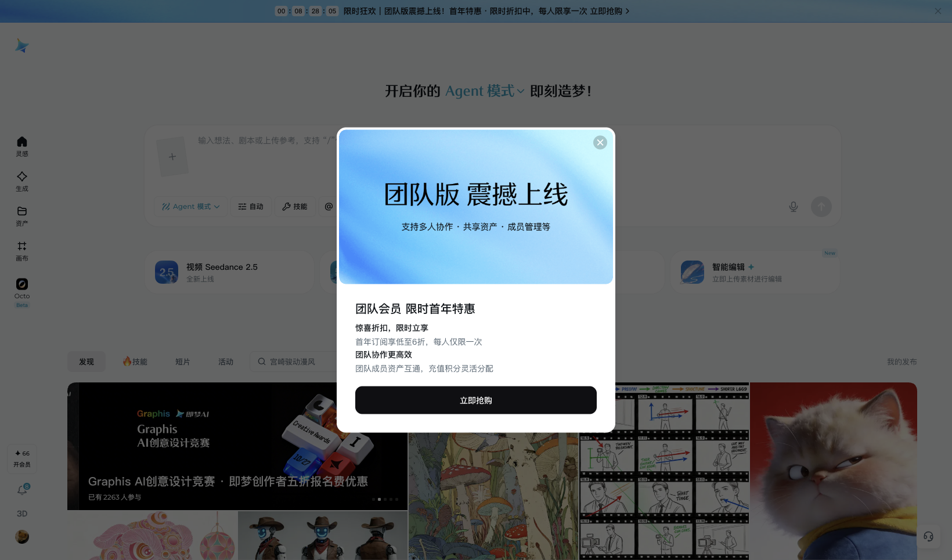Image resolution: width=952 pixels, height=560 pixels.
Task: Click the @ mention button
Action: (x=329, y=207)
